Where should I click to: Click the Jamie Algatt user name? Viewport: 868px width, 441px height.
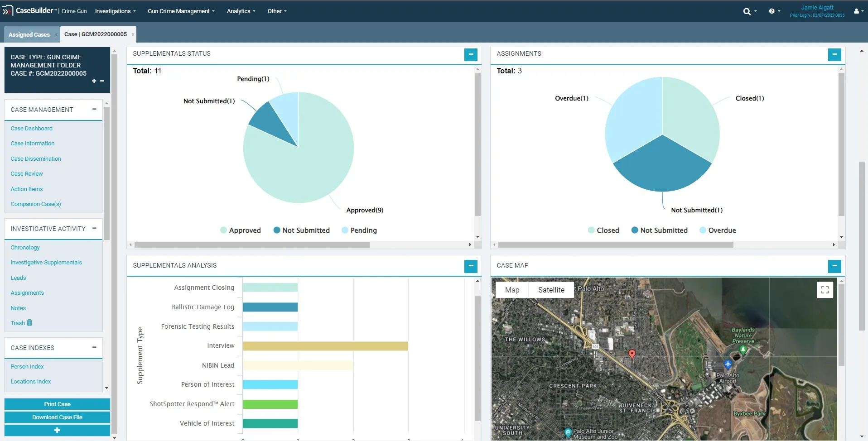pyautogui.click(x=817, y=8)
